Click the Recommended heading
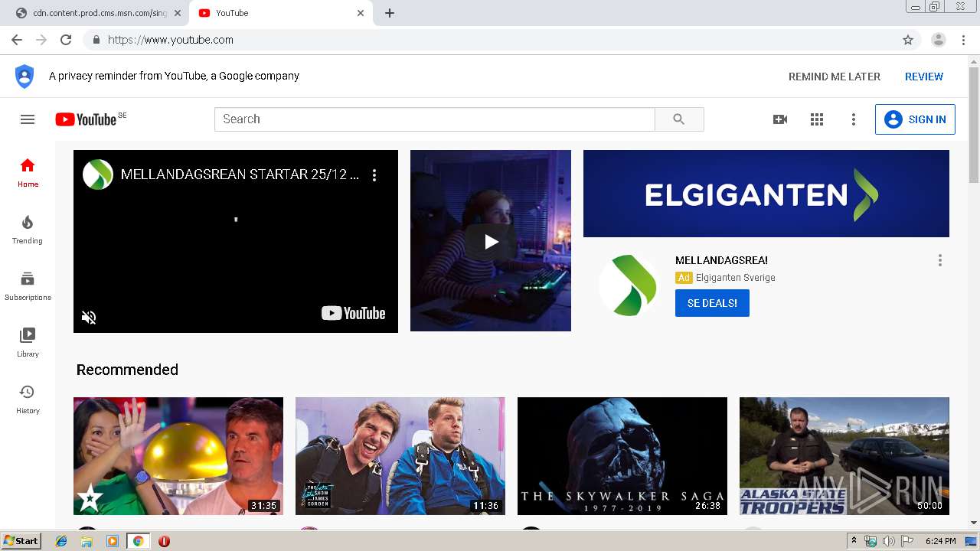The height and width of the screenshot is (551, 980). click(127, 370)
